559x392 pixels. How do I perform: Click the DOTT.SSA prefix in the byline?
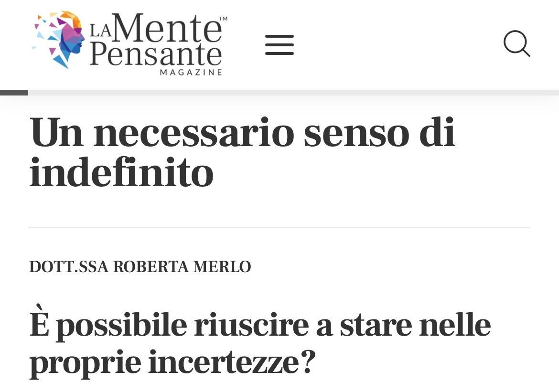point(68,266)
